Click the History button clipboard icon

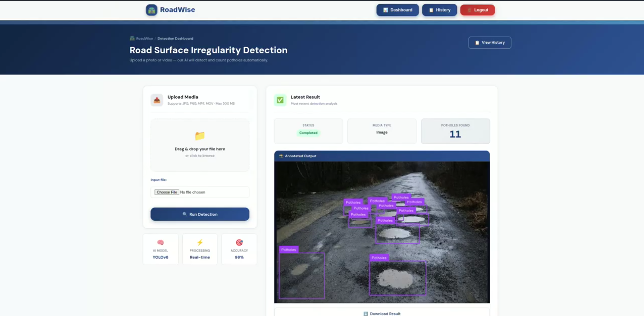(431, 10)
